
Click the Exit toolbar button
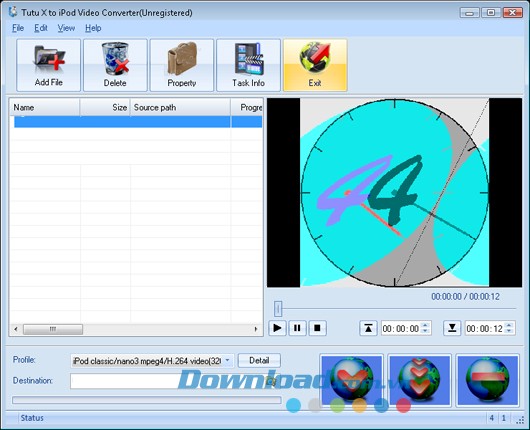(315, 65)
